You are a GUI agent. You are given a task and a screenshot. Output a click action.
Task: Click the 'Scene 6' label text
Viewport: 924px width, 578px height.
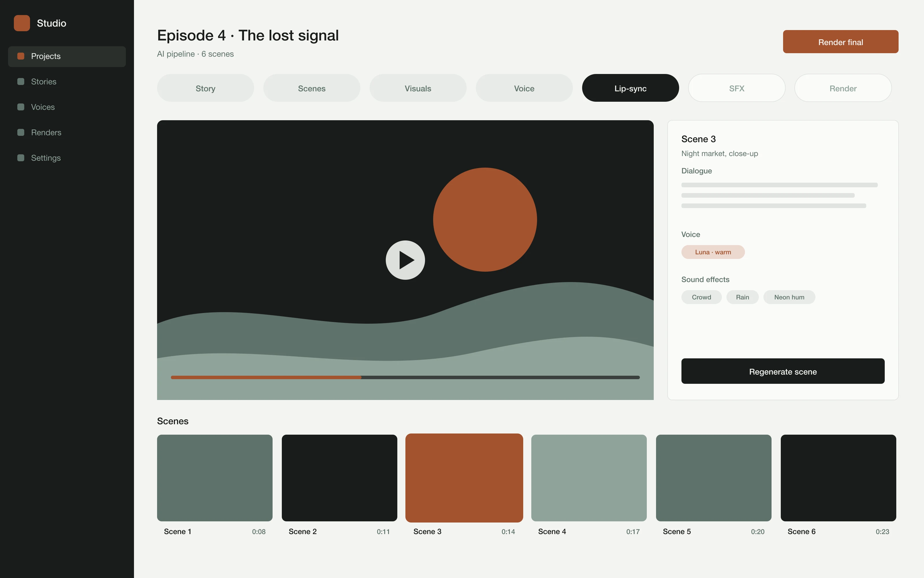[x=802, y=531]
